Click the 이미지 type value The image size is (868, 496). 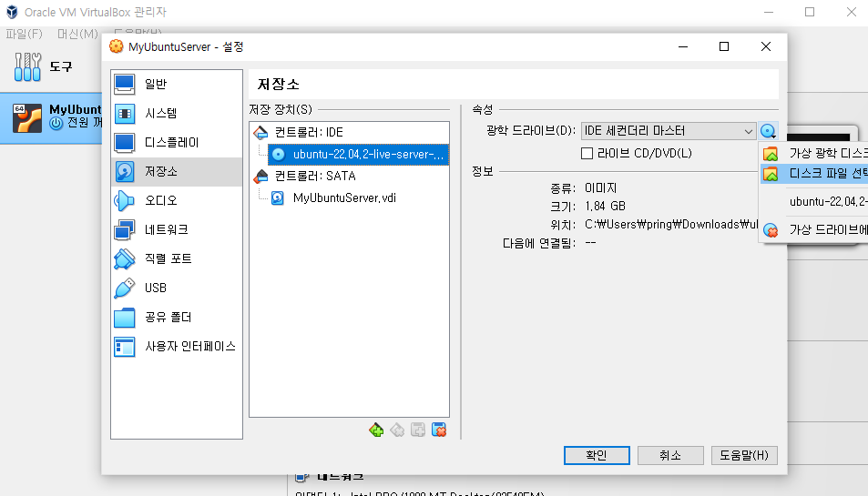point(600,188)
